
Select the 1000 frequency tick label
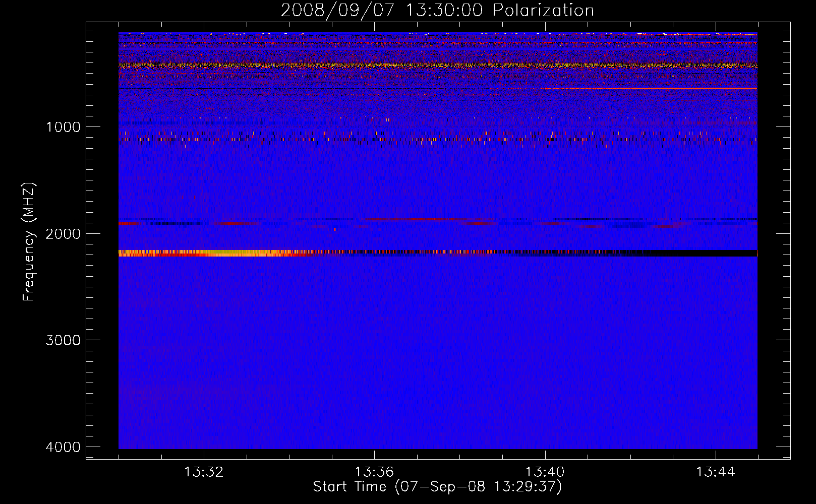pos(63,127)
